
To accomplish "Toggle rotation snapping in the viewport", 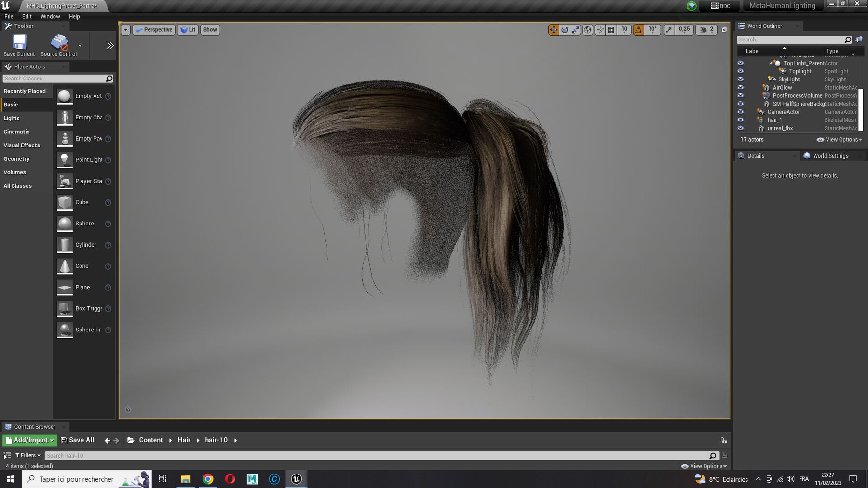I will pos(638,30).
